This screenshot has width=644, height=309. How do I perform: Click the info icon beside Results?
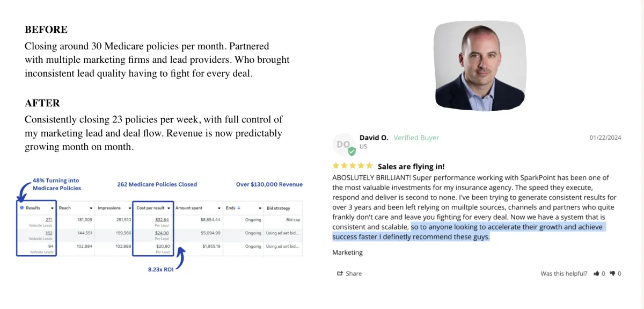click(21, 208)
